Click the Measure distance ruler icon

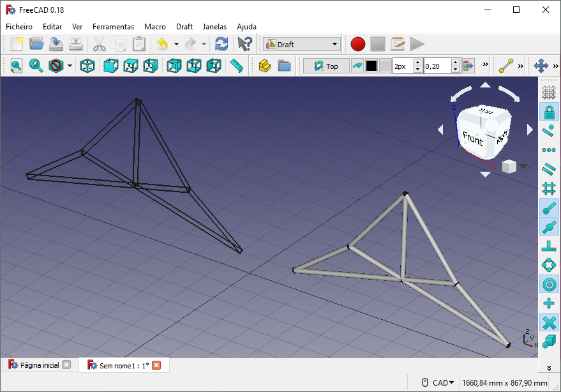point(237,66)
